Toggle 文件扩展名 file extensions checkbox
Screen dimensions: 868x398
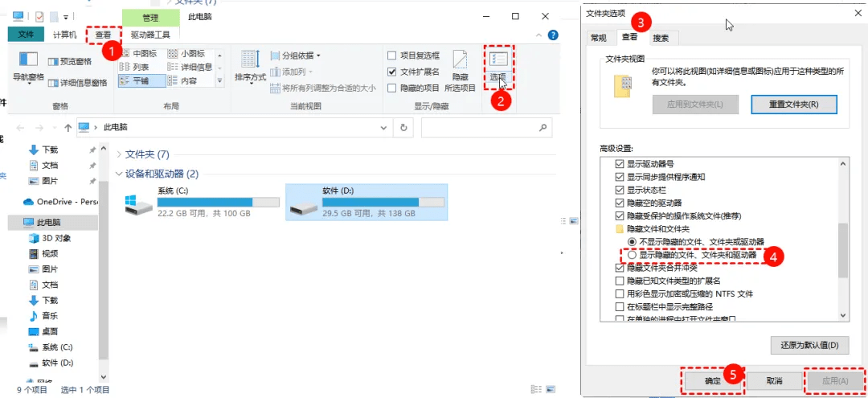[392, 72]
